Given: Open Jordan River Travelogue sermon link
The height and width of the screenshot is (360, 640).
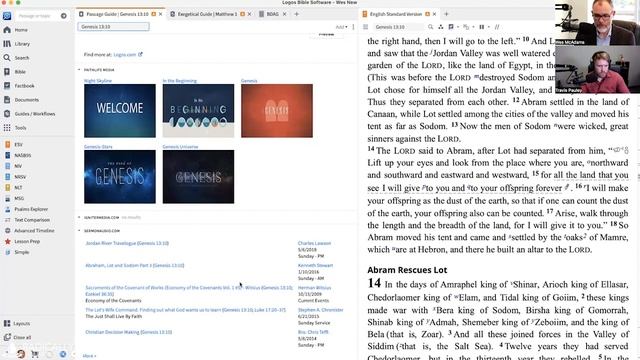Looking at the screenshot, I should coord(127,243).
